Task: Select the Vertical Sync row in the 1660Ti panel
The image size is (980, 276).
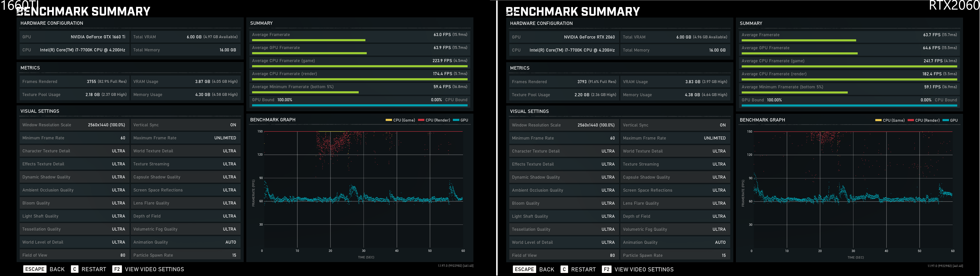Action: [x=185, y=125]
